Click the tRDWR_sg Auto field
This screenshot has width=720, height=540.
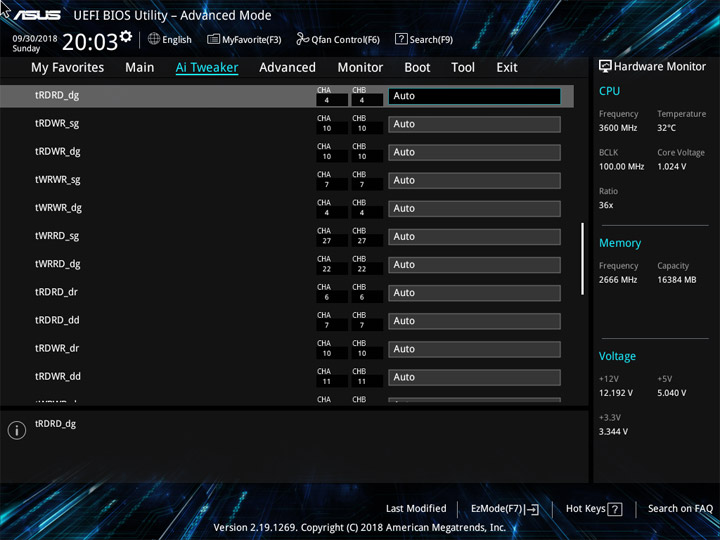pos(474,124)
